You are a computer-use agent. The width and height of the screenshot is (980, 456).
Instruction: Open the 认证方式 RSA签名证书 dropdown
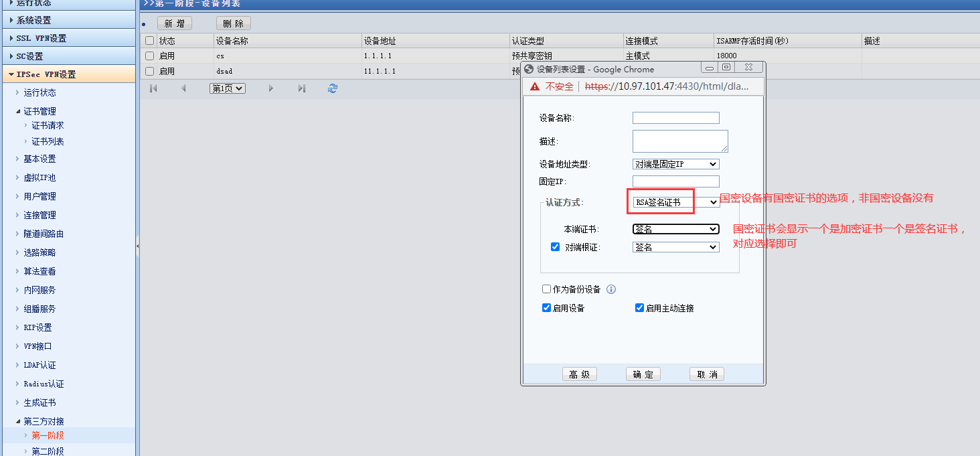coord(675,202)
